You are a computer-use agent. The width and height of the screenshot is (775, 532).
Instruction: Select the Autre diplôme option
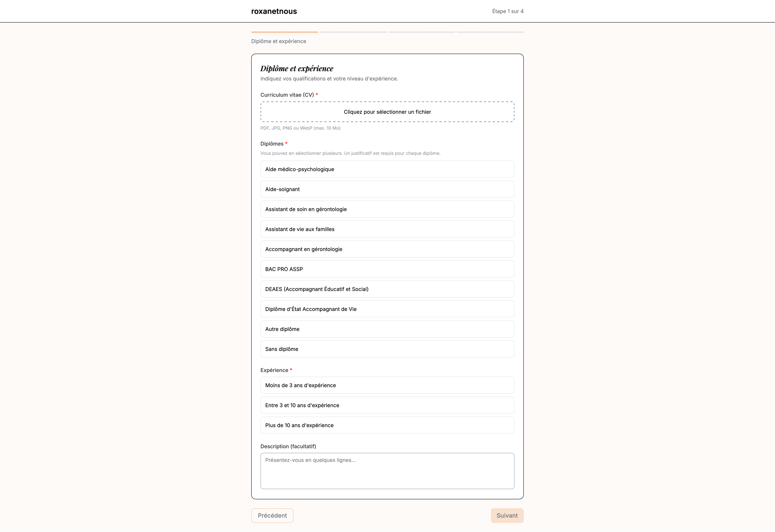[x=387, y=329]
